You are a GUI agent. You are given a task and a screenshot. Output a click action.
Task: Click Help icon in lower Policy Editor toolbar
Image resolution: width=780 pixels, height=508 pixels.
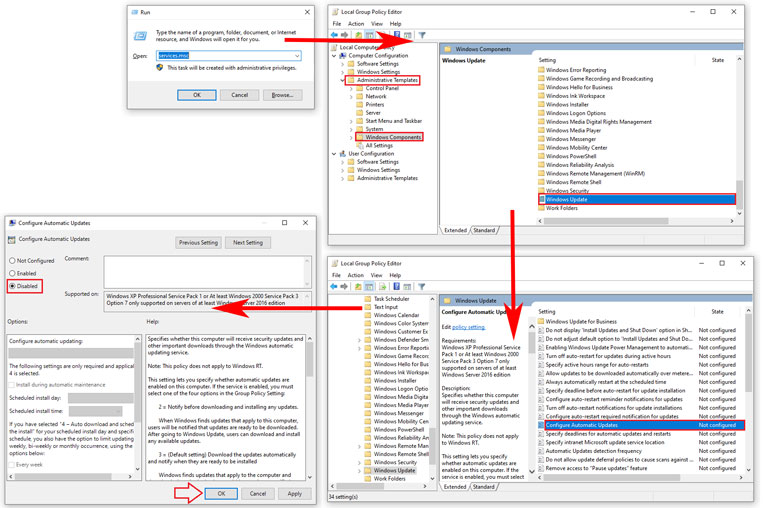[x=396, y=287]
